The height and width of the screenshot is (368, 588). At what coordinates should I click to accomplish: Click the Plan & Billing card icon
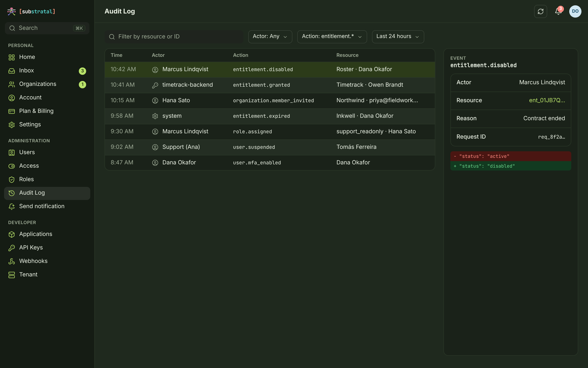click(x=12, y=111)
